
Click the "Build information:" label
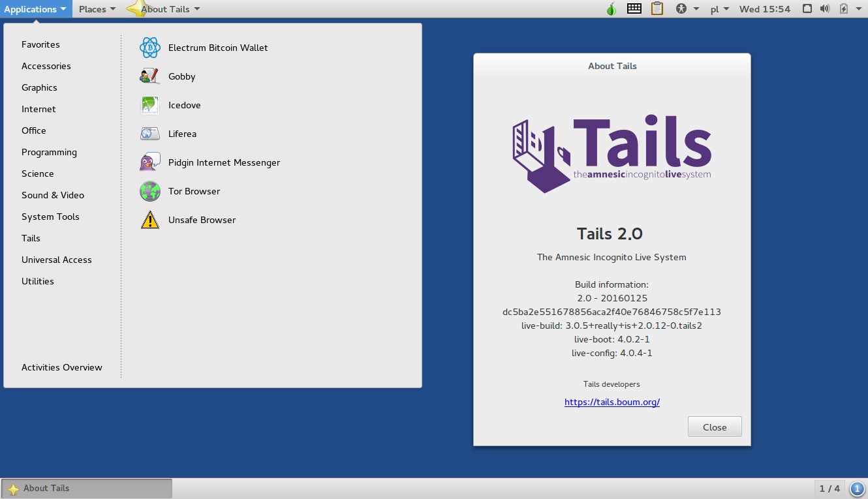click(x=612, y=284)
